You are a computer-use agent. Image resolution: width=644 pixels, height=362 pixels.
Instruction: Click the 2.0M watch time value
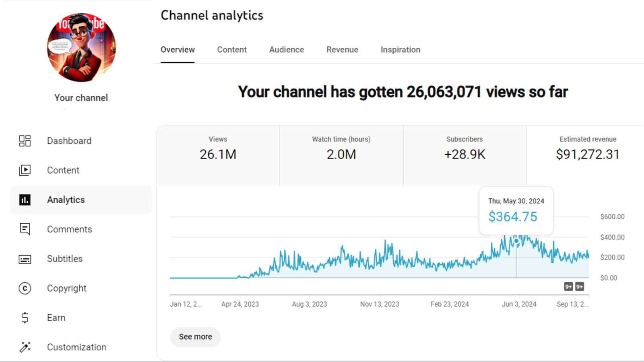(x=341, y=154)
